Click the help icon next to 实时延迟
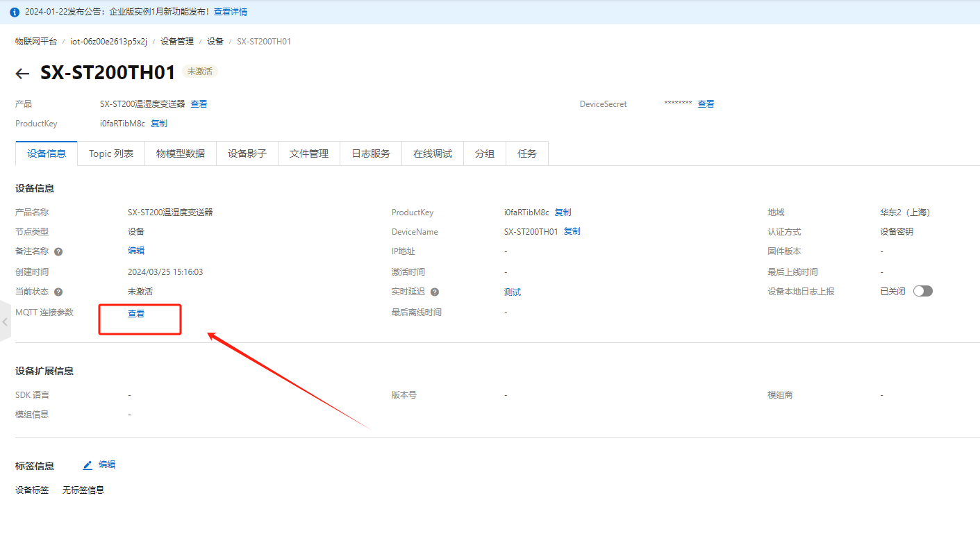Image resolution: width=980 pixels, height=550 pixels. pos(435,292)
